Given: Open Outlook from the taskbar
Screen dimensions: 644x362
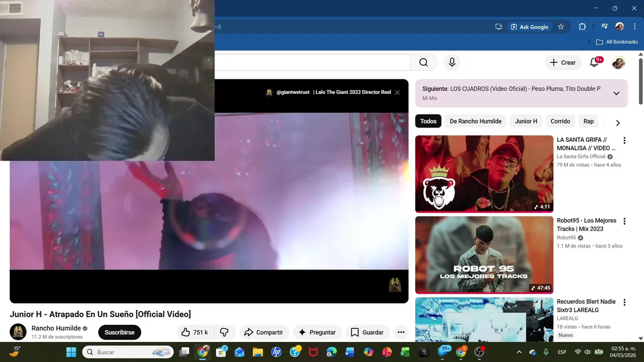Looking at the screenshot, I should [239, 352].
